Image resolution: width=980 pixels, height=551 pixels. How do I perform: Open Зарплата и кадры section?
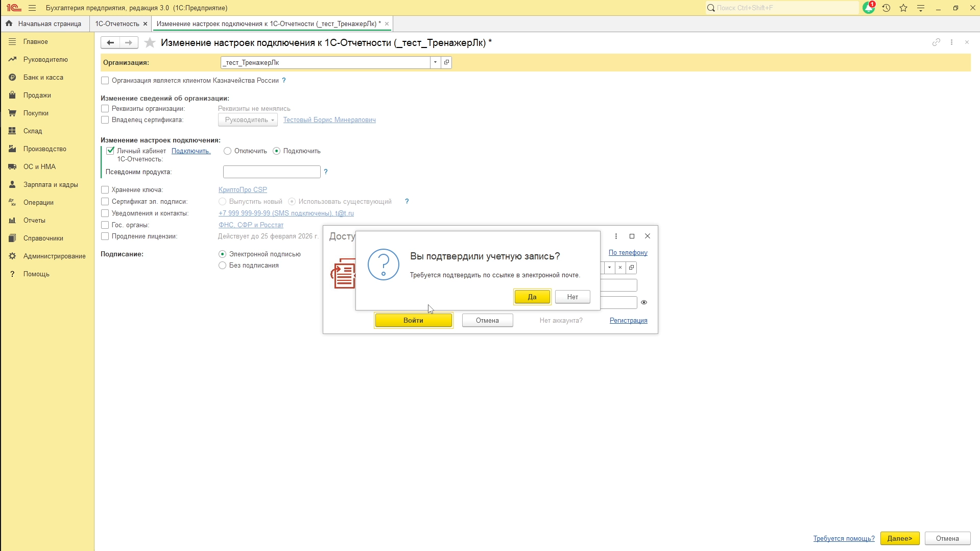pos(47,184)
